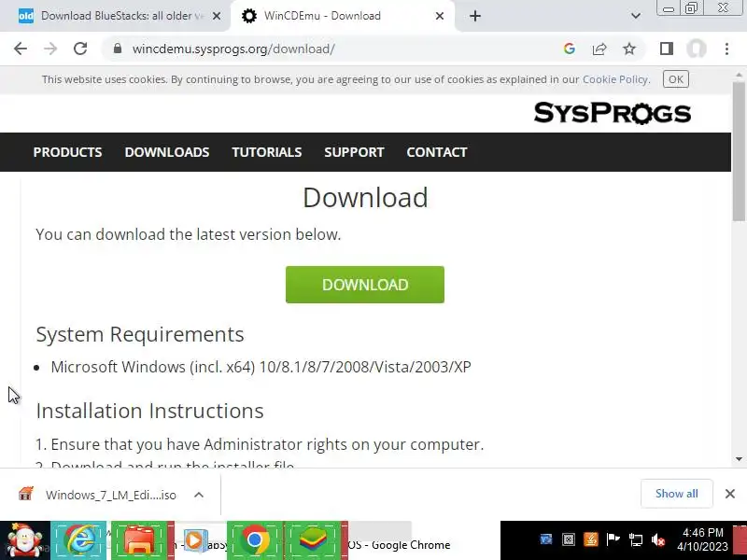Click the green DOWNLOAD button
Image resolution: width=747 pixels, height=560 pixels.
click(365, 285)
